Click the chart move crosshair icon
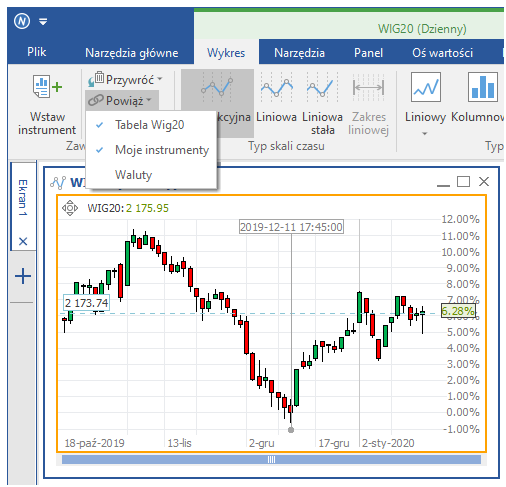The width and height of the screenshot is (506, 487). [70, 208]
